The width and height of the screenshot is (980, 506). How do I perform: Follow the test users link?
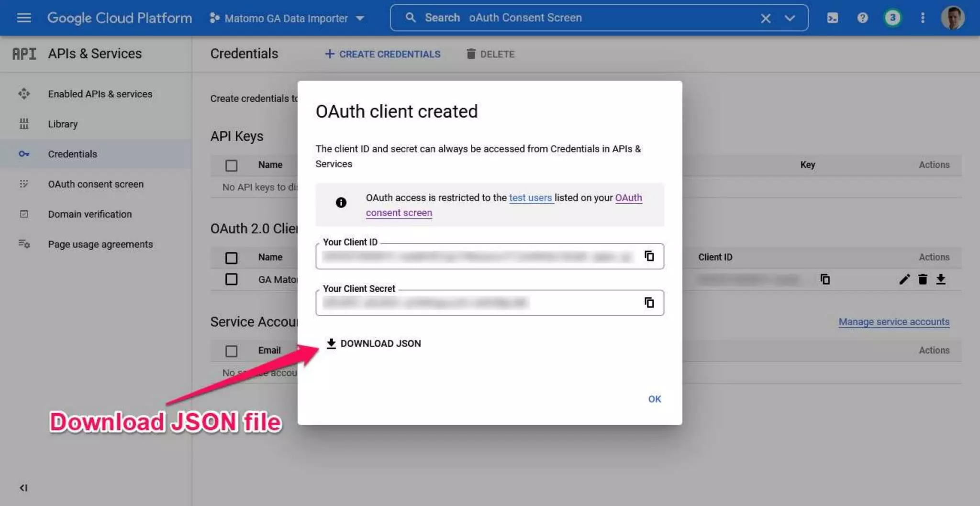[531, 198]
